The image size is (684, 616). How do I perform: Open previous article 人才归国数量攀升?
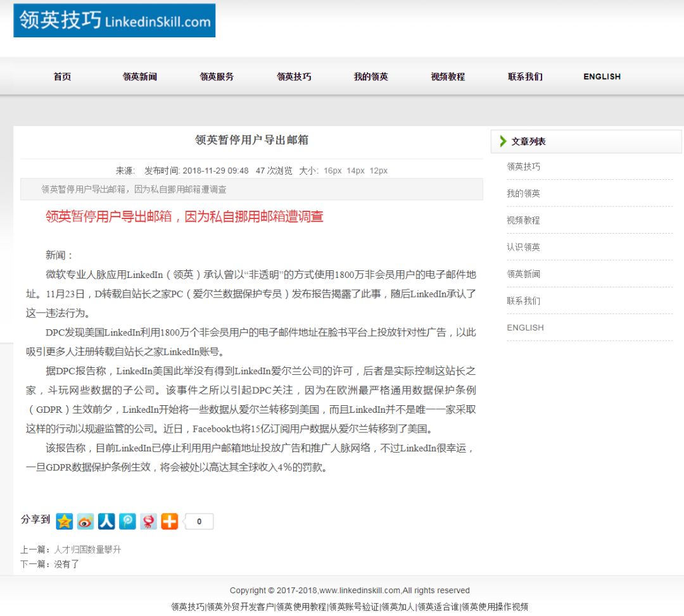87,550
